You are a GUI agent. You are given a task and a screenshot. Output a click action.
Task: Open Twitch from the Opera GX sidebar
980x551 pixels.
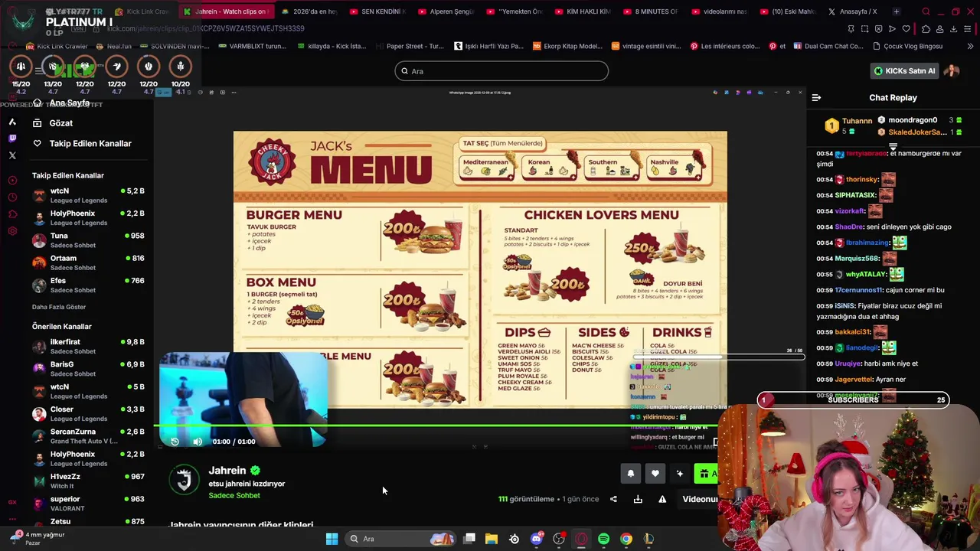point(12,139)
